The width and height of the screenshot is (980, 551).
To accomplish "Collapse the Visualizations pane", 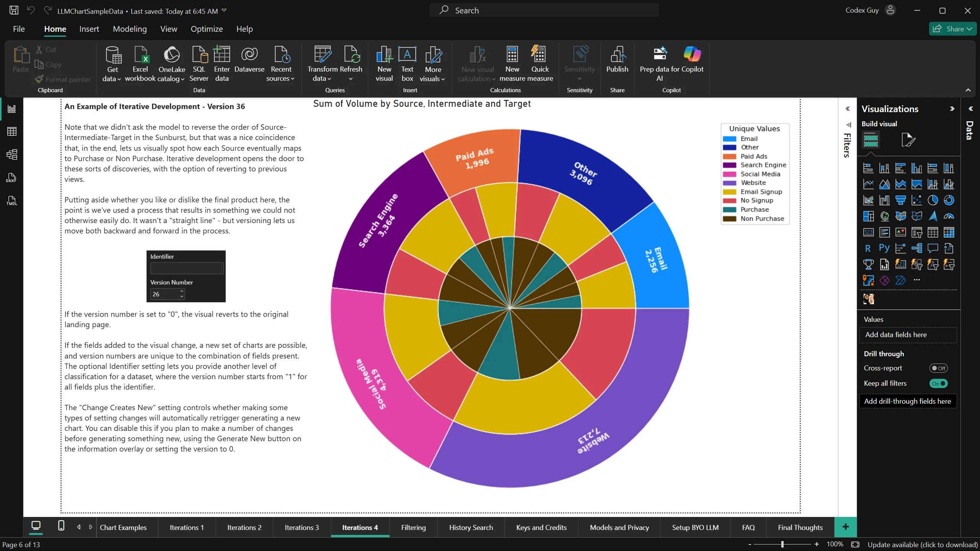I will [x=952, y=109].
